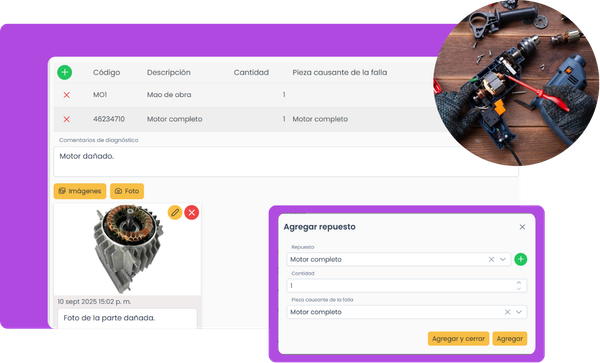Select the Mao de obra description cell
Image resolution: width=600 pixels, height=363 pixels.
tap(169, 95)
